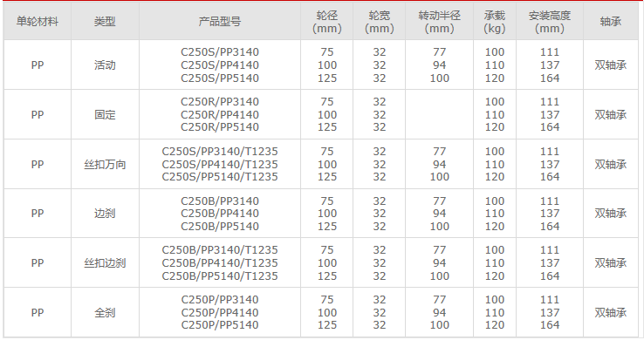Click the 转动半径 (mm) header cell
The image size is (644, 347).
(440, 21)
